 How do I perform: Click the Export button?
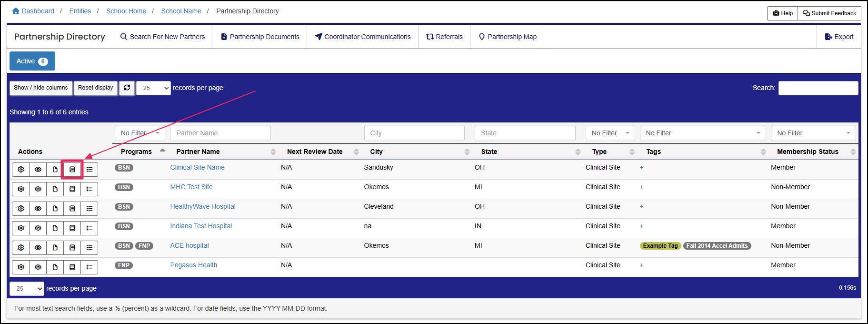[x=839, y=37]
